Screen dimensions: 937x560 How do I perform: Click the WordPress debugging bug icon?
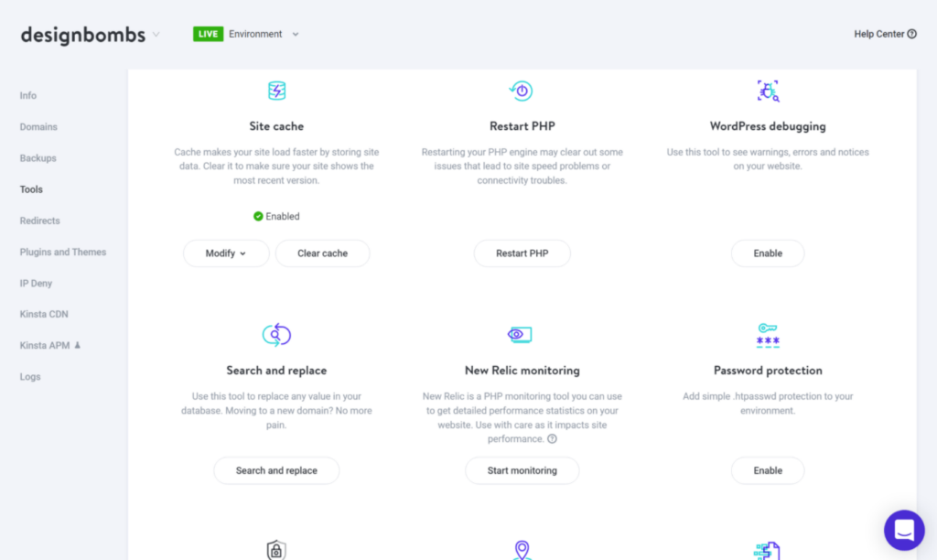click(x=767, y=91)
